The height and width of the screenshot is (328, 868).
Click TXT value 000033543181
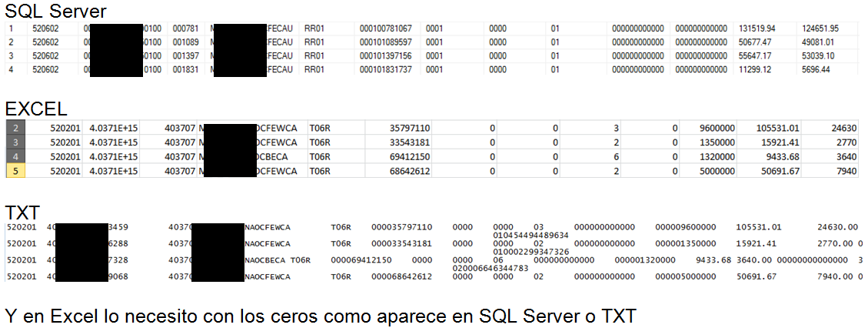coord(401,243)
